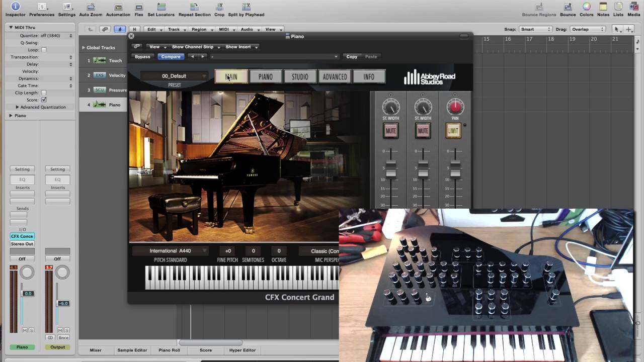
Task: Open plugin Show Channel Strip menu
Action: (196, 47)
